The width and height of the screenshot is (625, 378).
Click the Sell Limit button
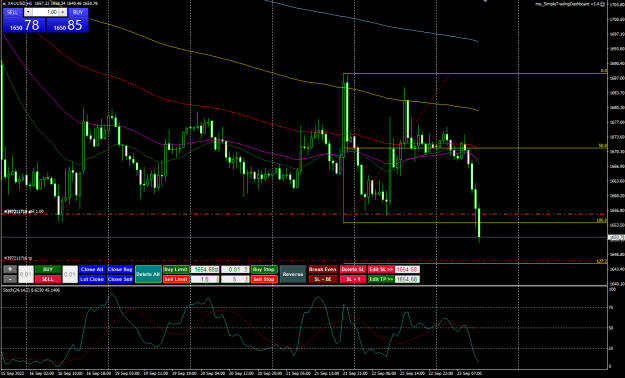click(176, 279)
